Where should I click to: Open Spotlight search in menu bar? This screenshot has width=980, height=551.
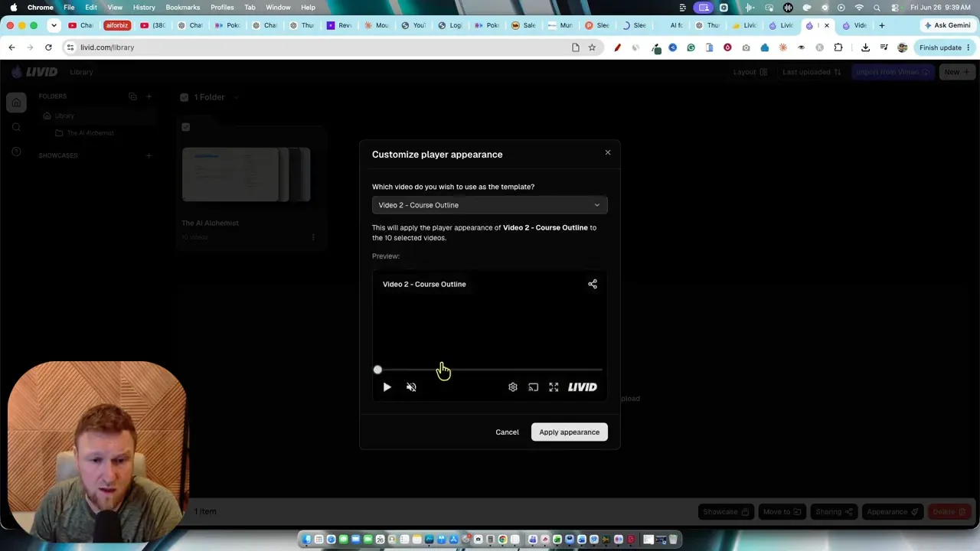pos(877,8)
